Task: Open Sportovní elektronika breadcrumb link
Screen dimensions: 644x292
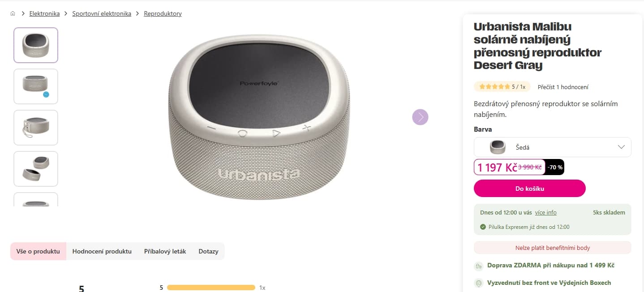Action: 102,13
